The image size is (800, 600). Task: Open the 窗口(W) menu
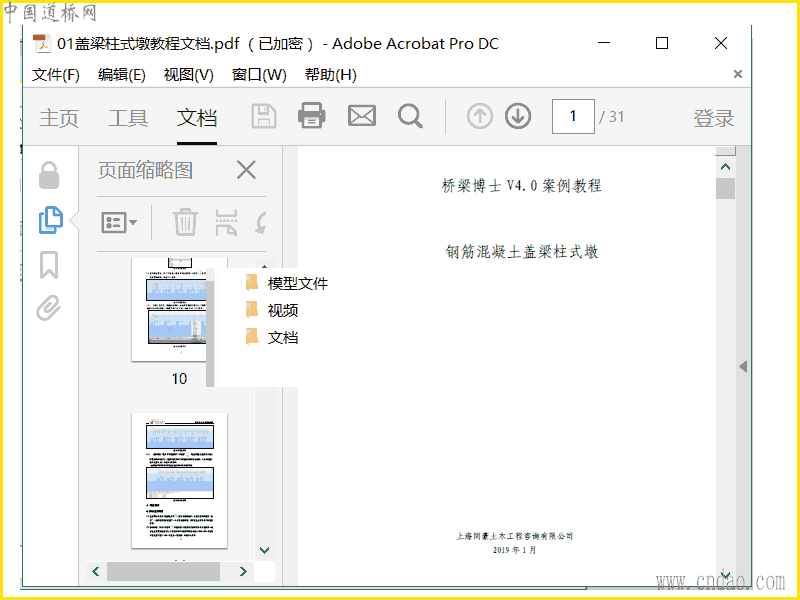point(259,75)
